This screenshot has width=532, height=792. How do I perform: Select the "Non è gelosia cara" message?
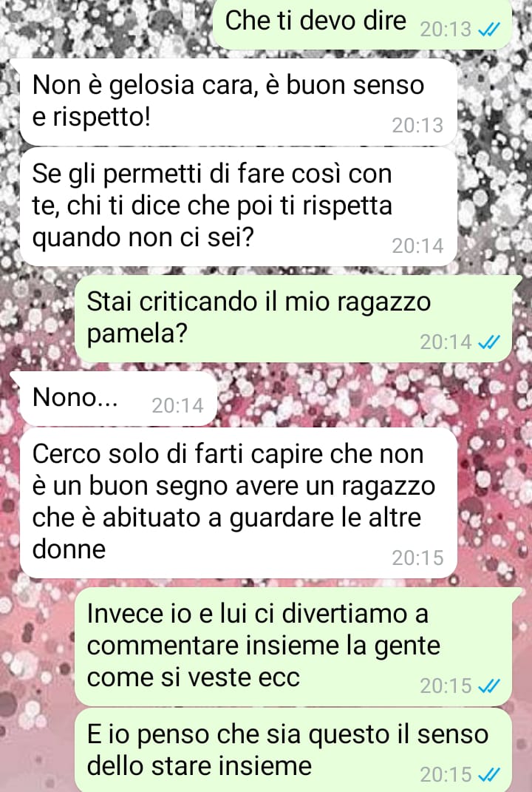coord(238,102)
